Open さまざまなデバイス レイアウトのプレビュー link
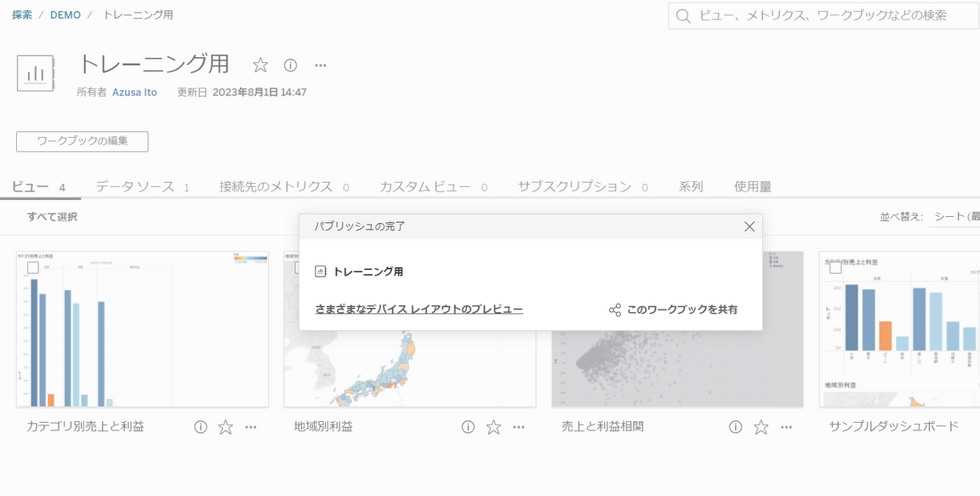The image size is (980, 496). pos(419,309)
